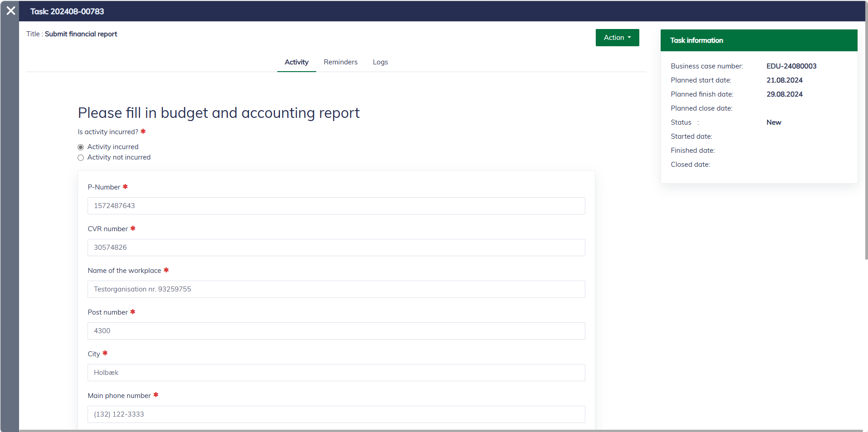This screenshot has height=432, width=868.
Task: Click the City input field
Action: coord(336,373)
